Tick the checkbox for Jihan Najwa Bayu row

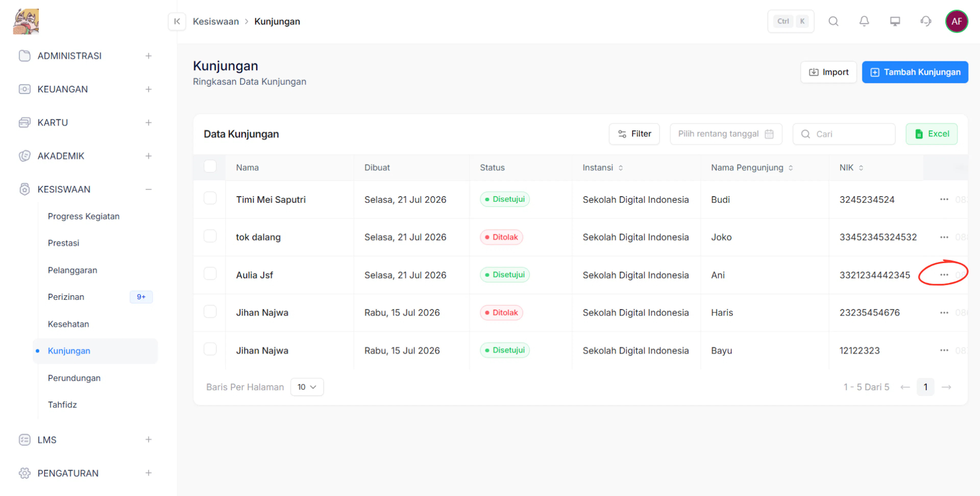click(x=210, y=349)
